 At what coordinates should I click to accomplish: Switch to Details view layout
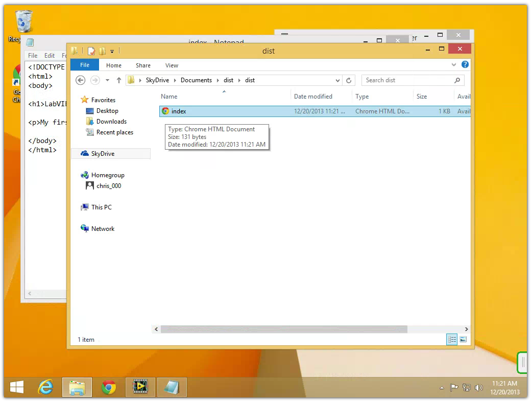[x=452, y=339]
